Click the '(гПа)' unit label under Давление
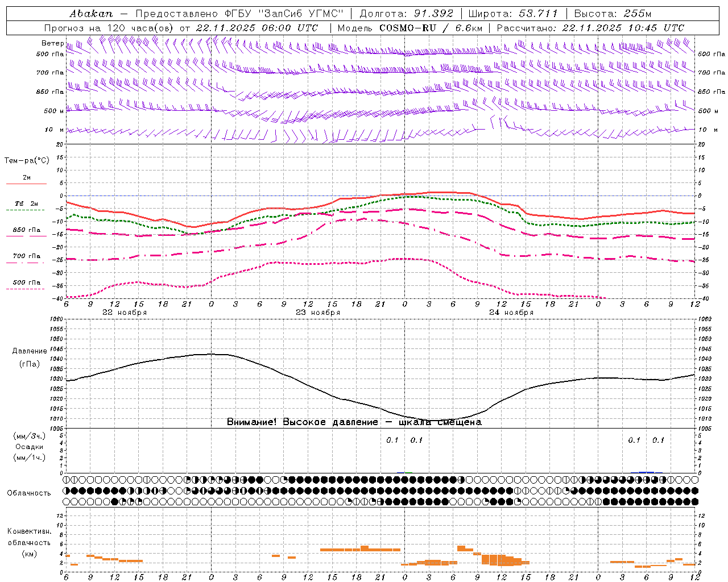Screen dimensions: 728x582 pyautogui.click(x=30, y=364)
